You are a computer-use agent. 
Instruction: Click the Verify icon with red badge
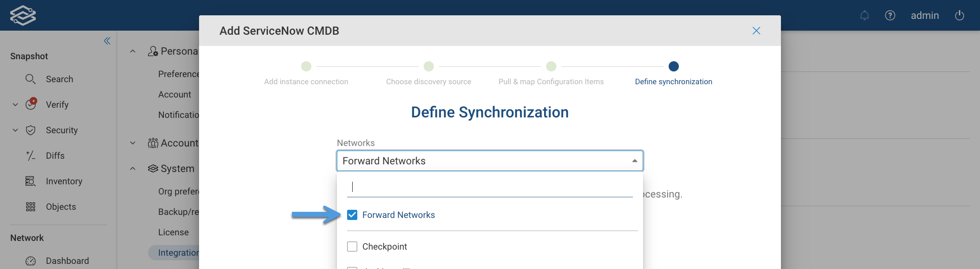(x=31, y=104)
